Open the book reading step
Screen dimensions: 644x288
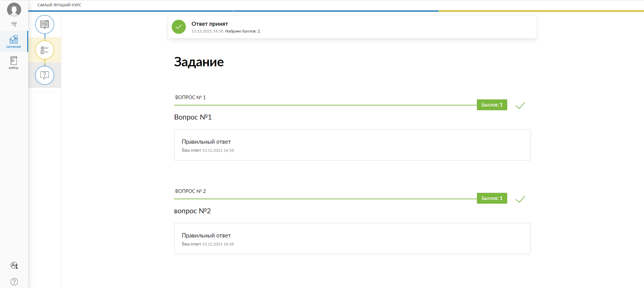click(x=45, y=24)
